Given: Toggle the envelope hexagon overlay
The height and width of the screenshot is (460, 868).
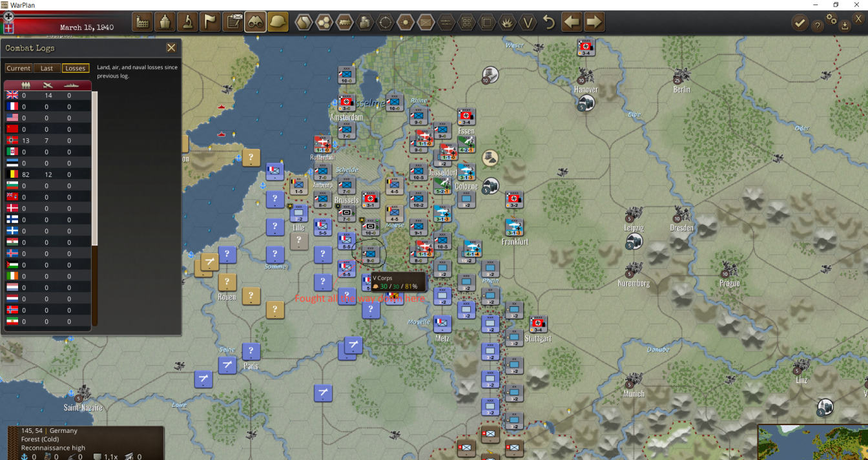Looking at the screenshot, I should click(426, 22).
